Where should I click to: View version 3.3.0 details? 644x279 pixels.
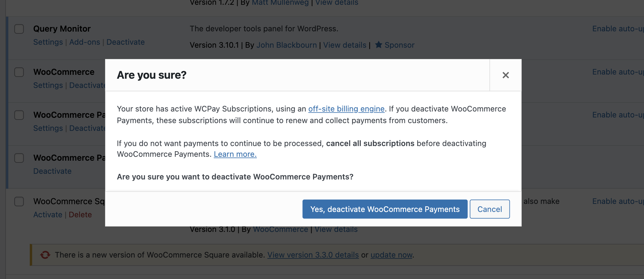point(313,255)
